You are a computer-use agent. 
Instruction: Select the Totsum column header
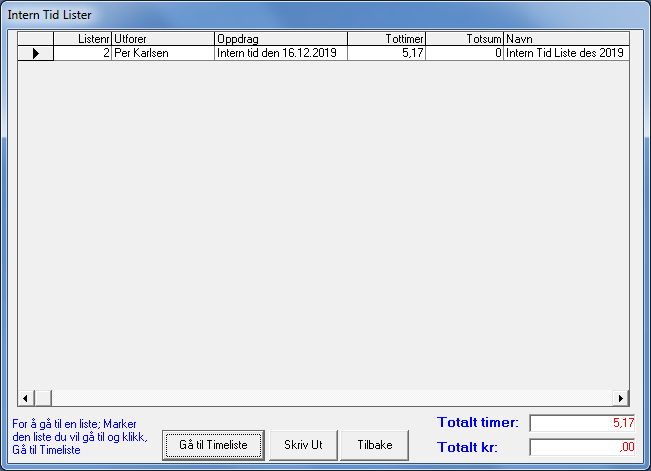click(x=464, y=38)
